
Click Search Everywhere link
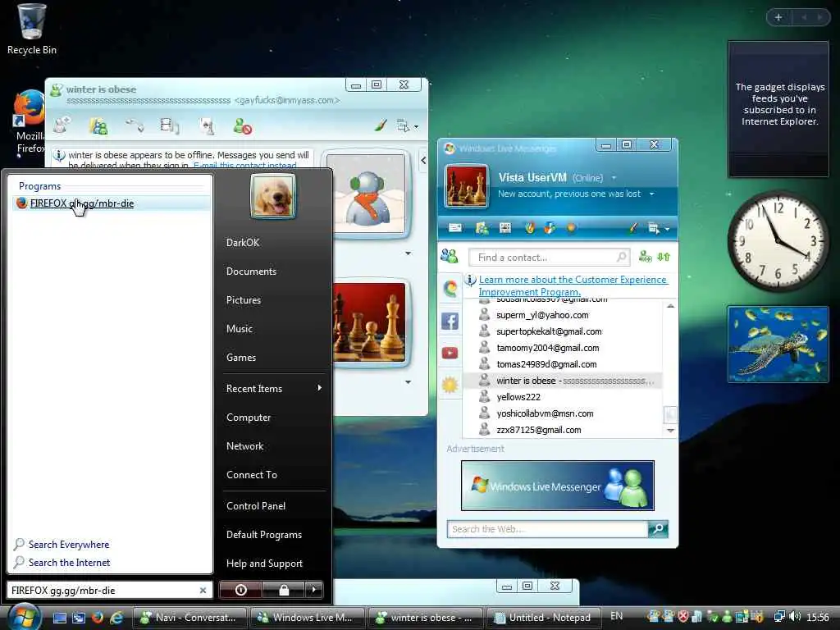pyautogui.click(x=69, y=545)
